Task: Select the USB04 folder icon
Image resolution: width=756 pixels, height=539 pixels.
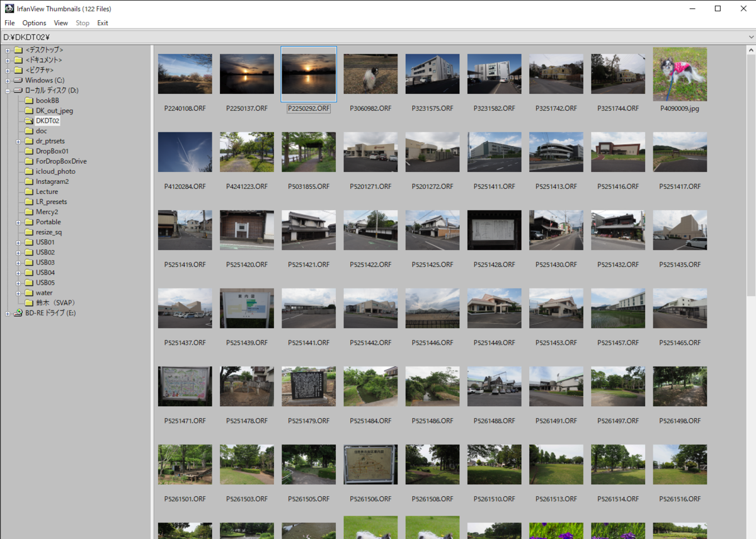Action: 29,272
